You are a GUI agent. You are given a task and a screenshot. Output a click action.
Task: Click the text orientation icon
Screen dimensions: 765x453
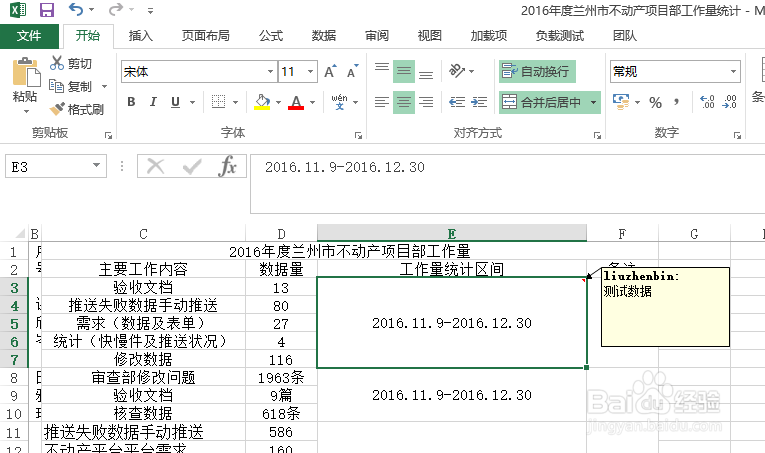pyautogui.click(x=457, y=71)
